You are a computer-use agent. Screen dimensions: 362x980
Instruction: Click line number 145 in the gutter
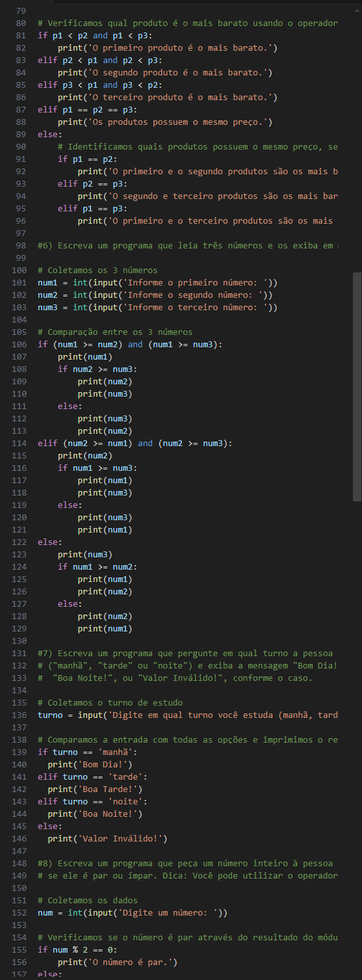click(19, 826)
